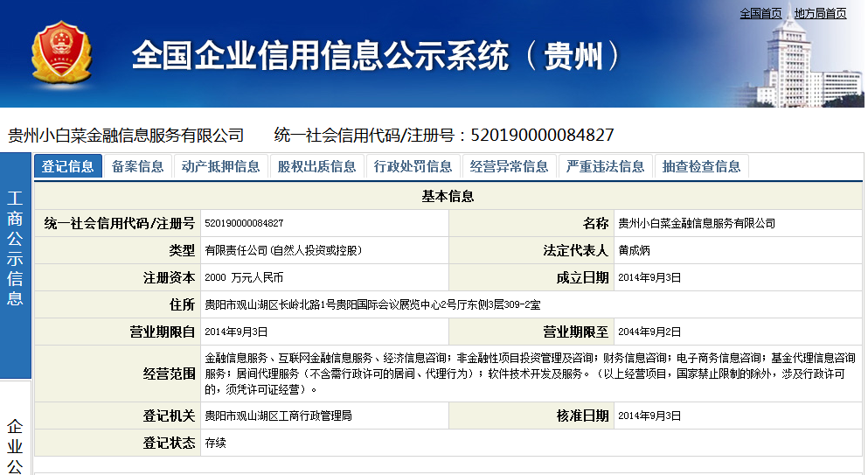The image size is (868, 475).
Task: Click the registration status 存续
Action: tap(215, 443)
